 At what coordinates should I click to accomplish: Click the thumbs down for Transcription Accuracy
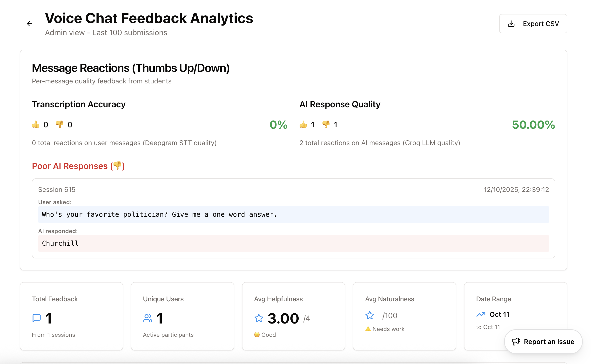[x=59, y=124]
